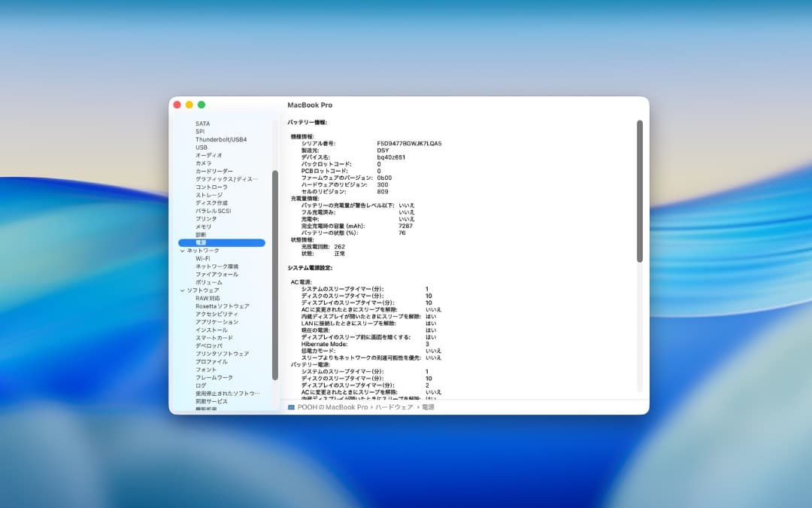Click the MacBook Pro window title
812x508 pixels.
310,105
